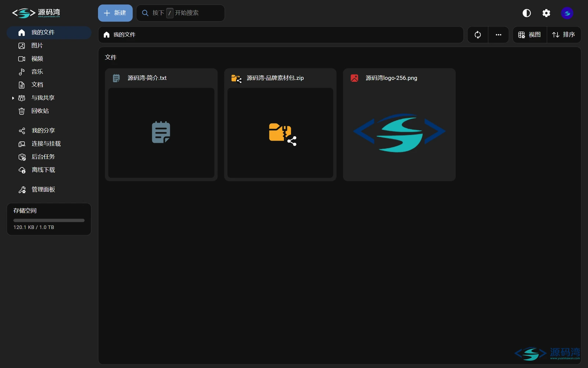Click the refresh icon in toolbar
588x368 pixels.
pyautogui.click(x=478, y=35)
